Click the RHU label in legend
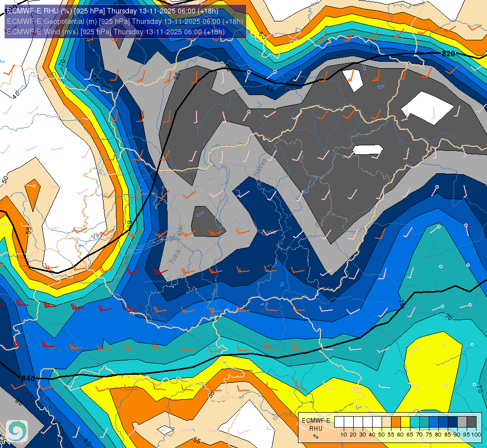487x448 pixels. point(316,429)
